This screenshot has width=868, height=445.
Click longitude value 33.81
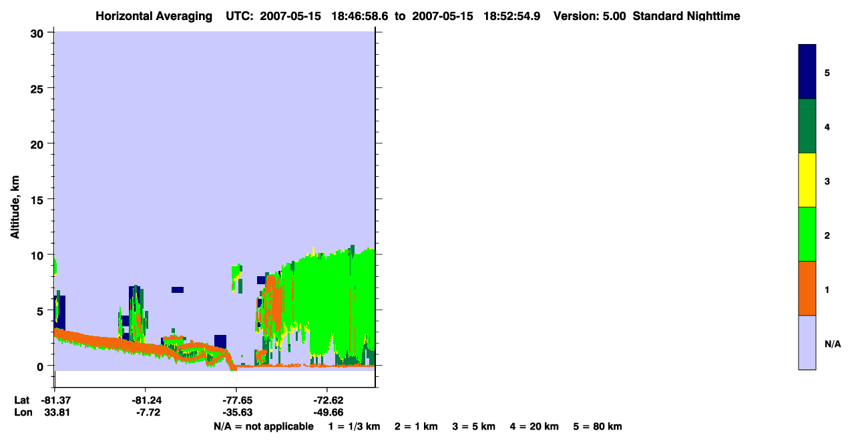(57, 412)
